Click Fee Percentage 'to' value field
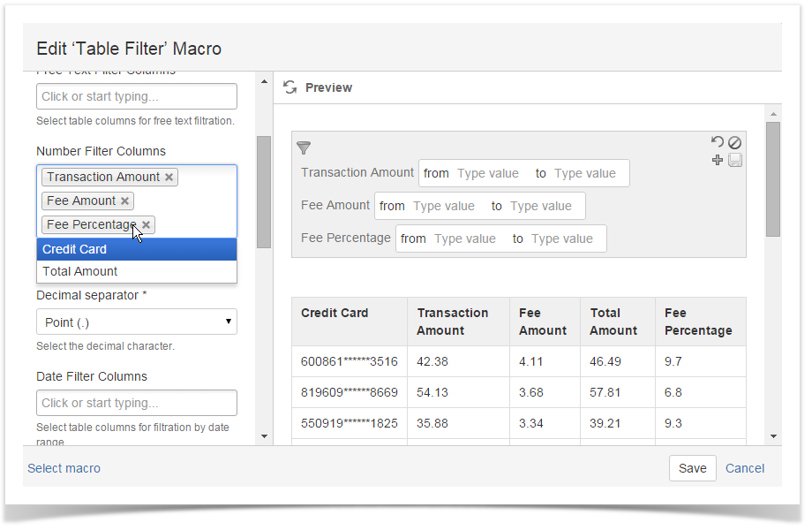Screen dimensions: 812x530 pyautogui.click(x=565, y=238)
